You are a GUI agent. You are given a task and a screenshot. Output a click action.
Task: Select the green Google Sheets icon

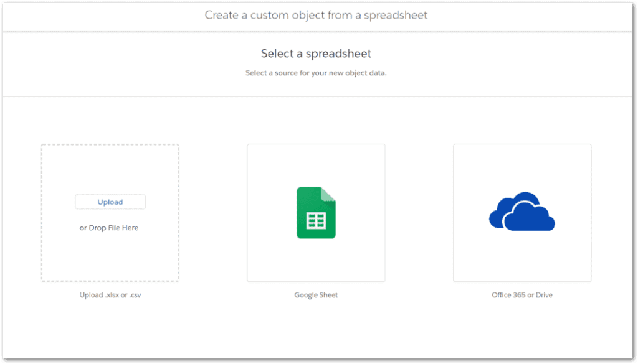point(316,213)
